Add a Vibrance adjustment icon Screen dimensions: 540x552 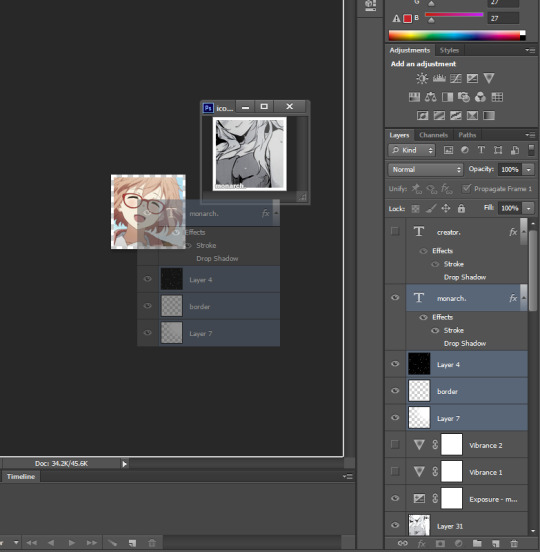coord(489,78)
